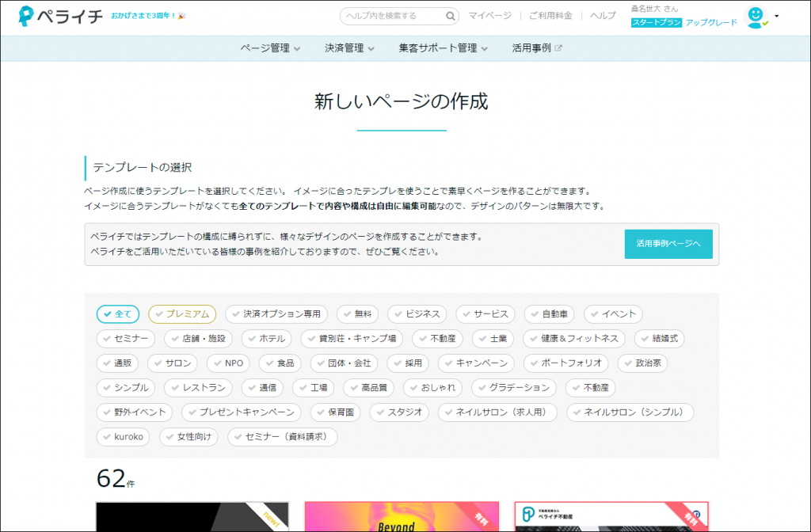Toggle the 決済オプション専用 filter tag
The image size is (811, 532).
tap(276, 313)
